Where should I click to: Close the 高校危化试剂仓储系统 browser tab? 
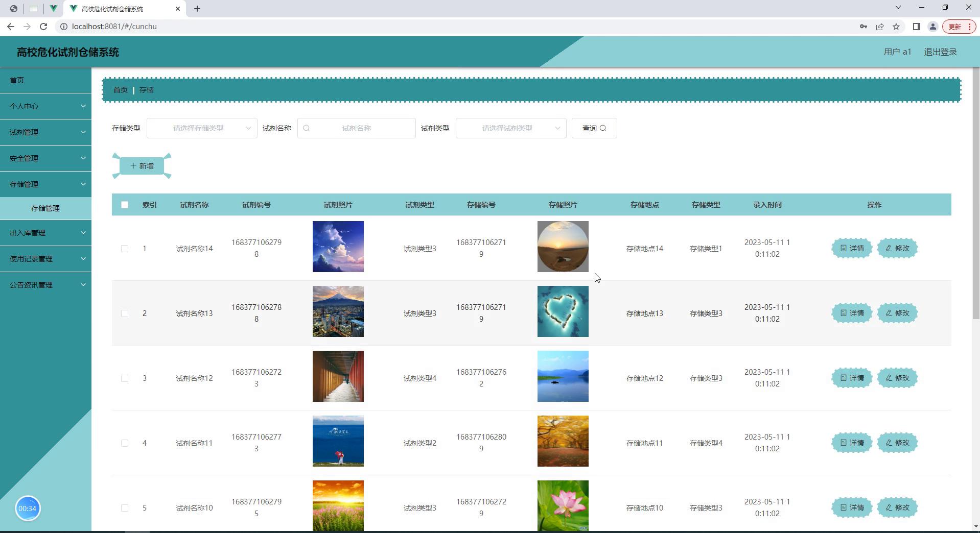coord(178,9)
